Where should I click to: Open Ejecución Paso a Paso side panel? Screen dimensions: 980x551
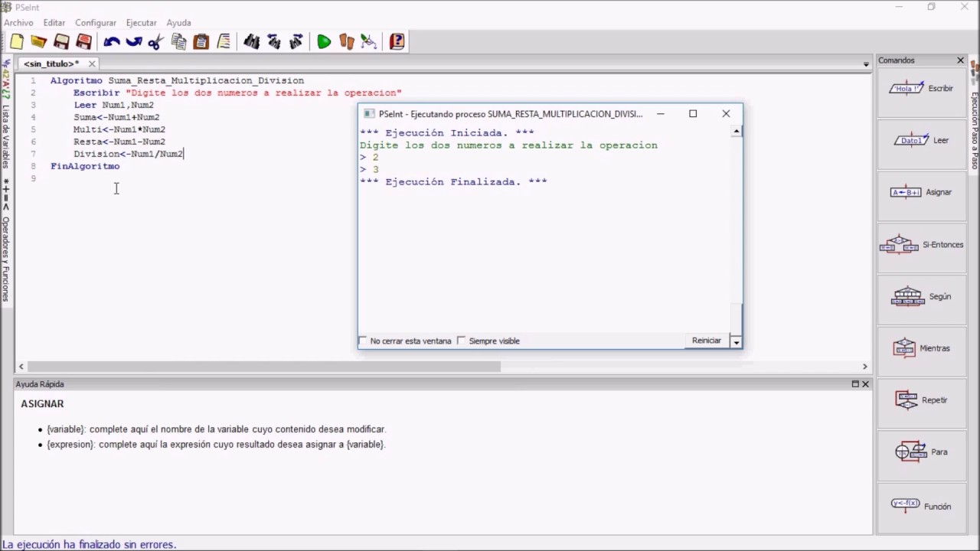click(975, 131)
